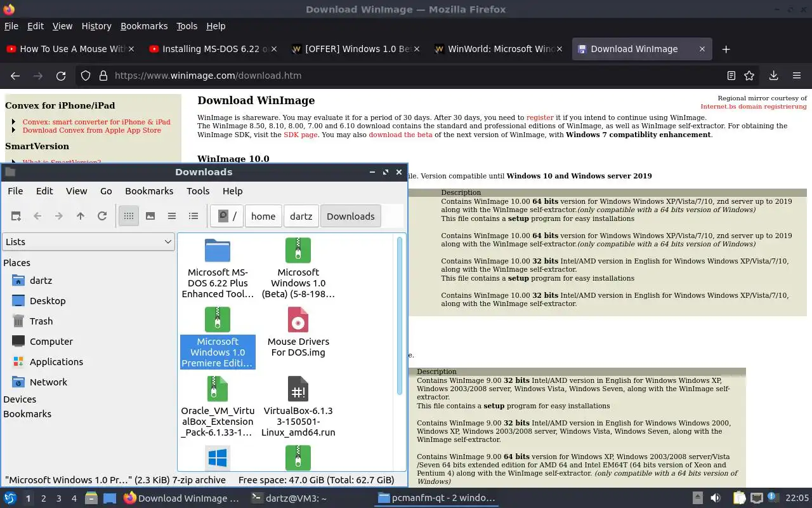Toggle Firefox reader view
The image size is (812, 508).
[x=731, y=76]
